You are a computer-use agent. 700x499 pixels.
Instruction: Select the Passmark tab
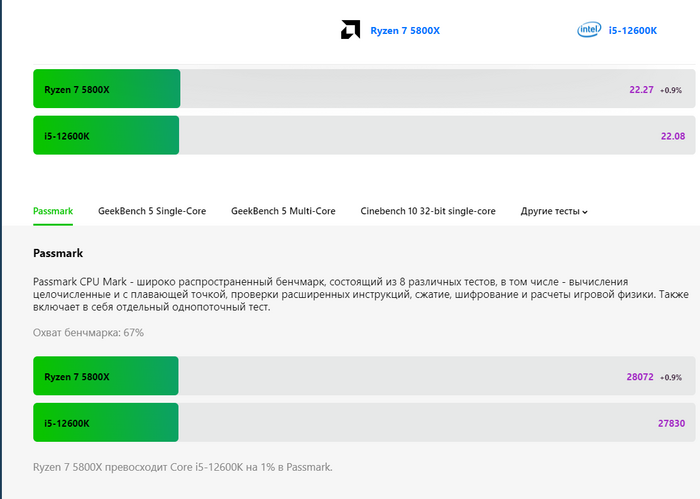[x=53, y=211]
